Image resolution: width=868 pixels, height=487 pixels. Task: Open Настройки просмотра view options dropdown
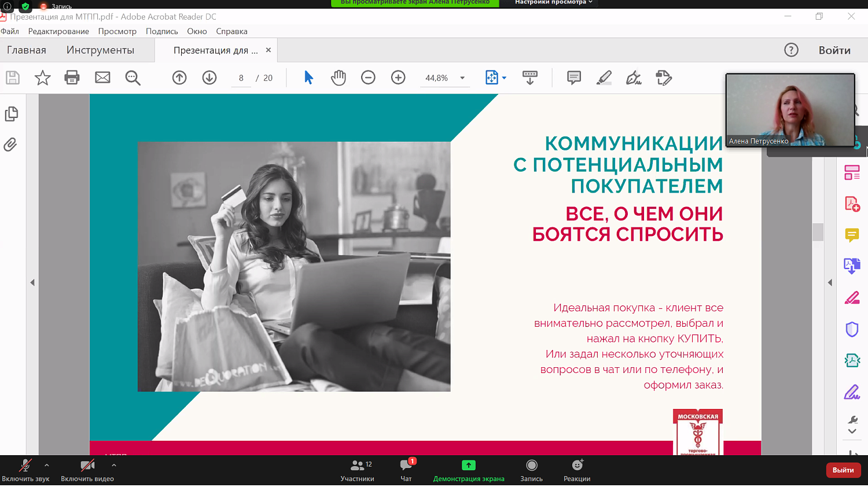coord(554,3)
